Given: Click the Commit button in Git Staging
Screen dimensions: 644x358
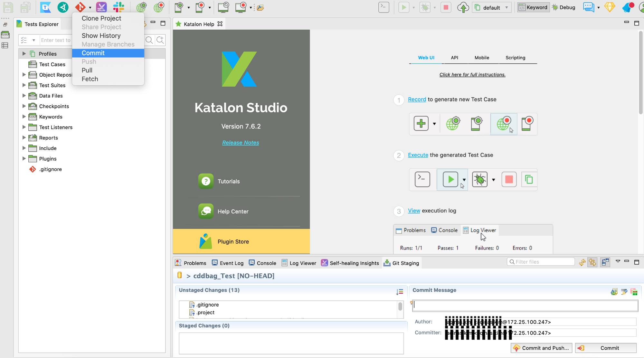Looking at the screenshot, I should coord(606,348).
